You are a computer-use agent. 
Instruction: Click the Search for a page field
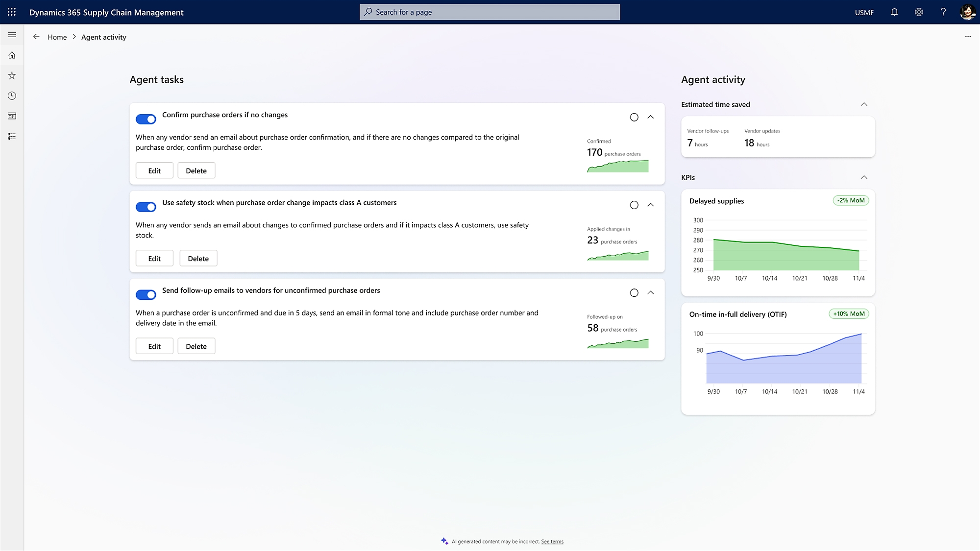tap(490, 12)
